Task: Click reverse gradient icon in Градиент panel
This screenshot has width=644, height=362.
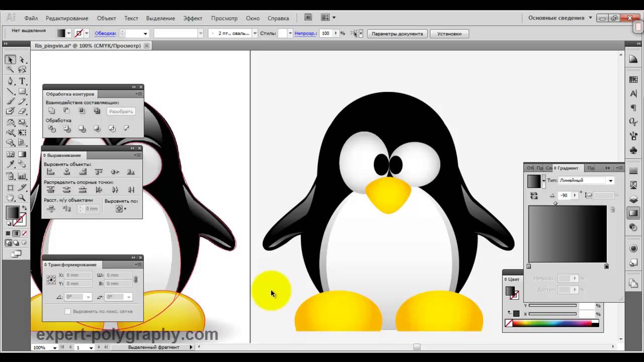Action: pos(534,195)
